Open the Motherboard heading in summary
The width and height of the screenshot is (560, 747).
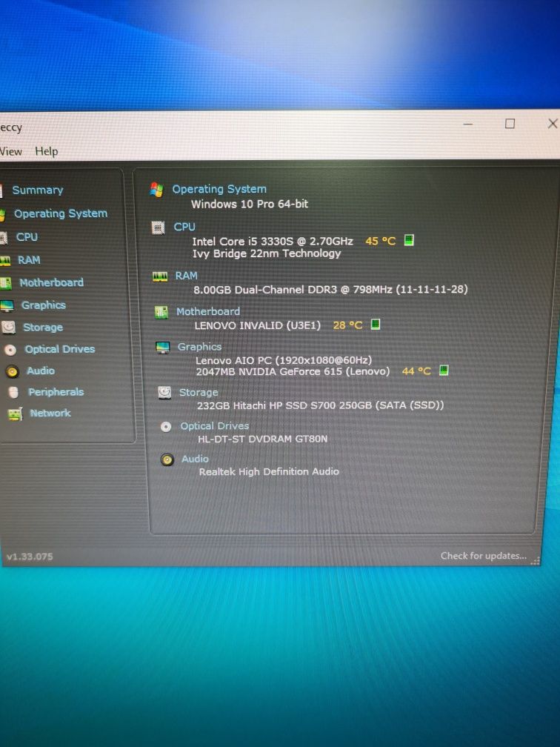click(208, 311)
